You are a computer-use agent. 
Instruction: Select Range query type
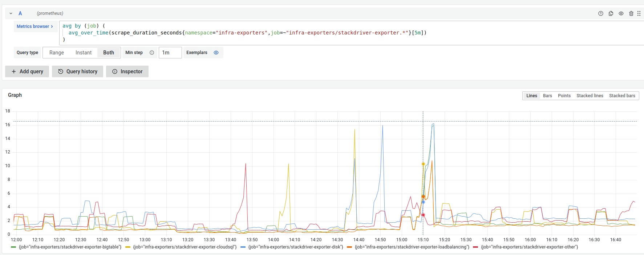(57, 53)
